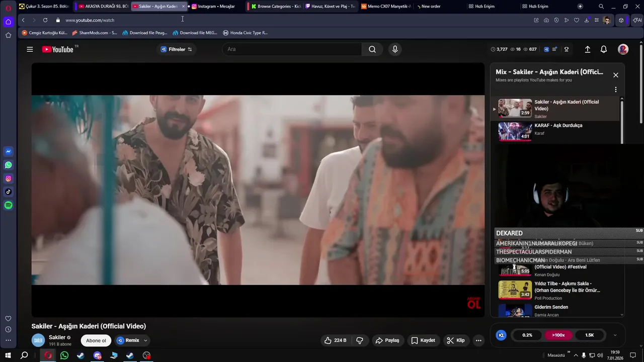Switch to the Çukur 3. Sezon 85. Bölüm tab

[44, 7]
